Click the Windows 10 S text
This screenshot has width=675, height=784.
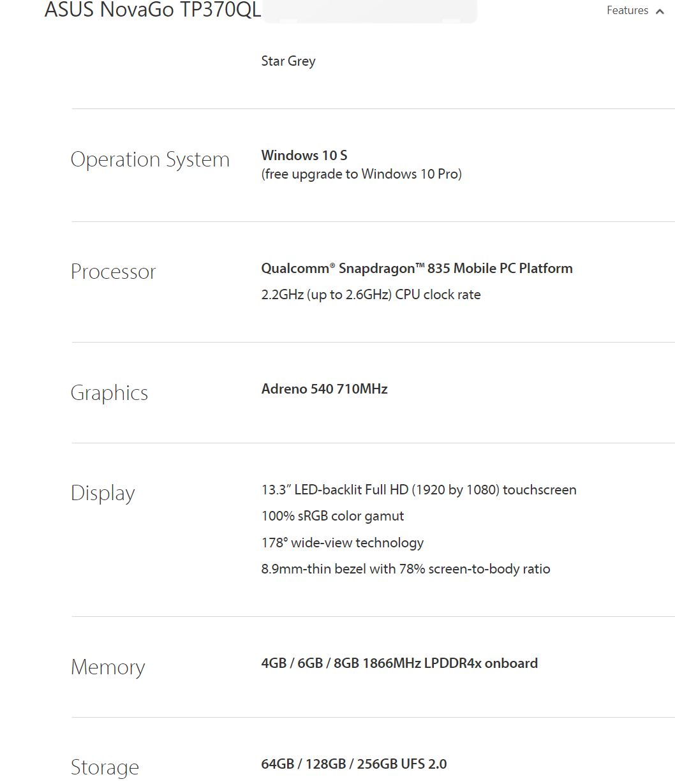pos(304,156)
